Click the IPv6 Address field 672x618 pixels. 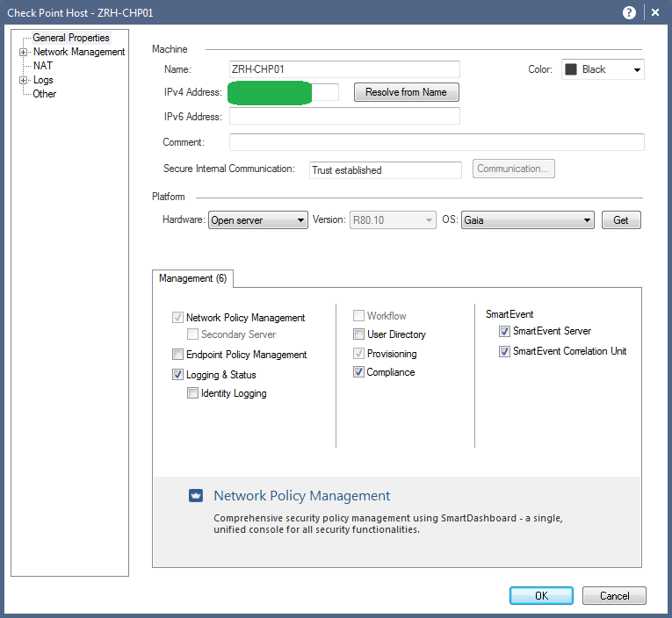344,116
